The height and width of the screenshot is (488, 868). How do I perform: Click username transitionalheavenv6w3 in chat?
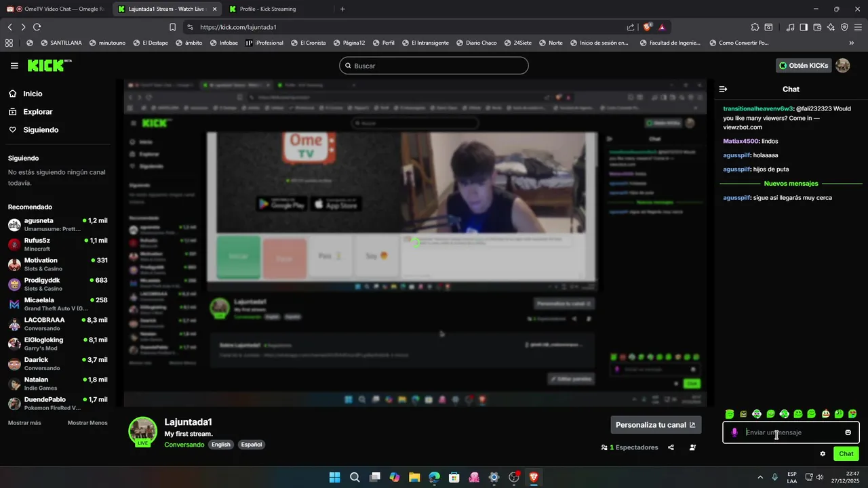tap(758, 108)
